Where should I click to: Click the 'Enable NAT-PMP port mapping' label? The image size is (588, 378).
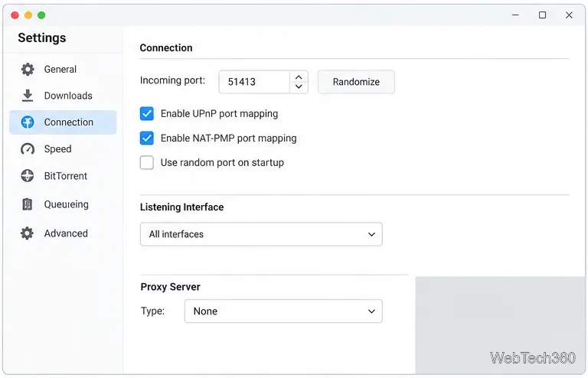tap(228, 138)
